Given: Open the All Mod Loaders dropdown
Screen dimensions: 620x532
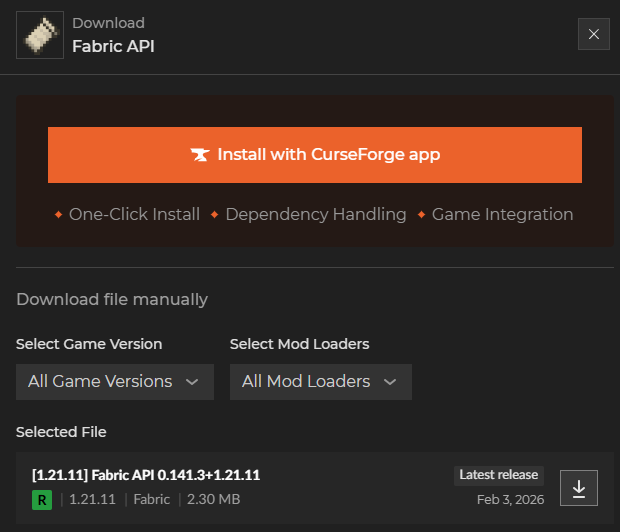Looking at the screenshot, I should tap(321, 382).
